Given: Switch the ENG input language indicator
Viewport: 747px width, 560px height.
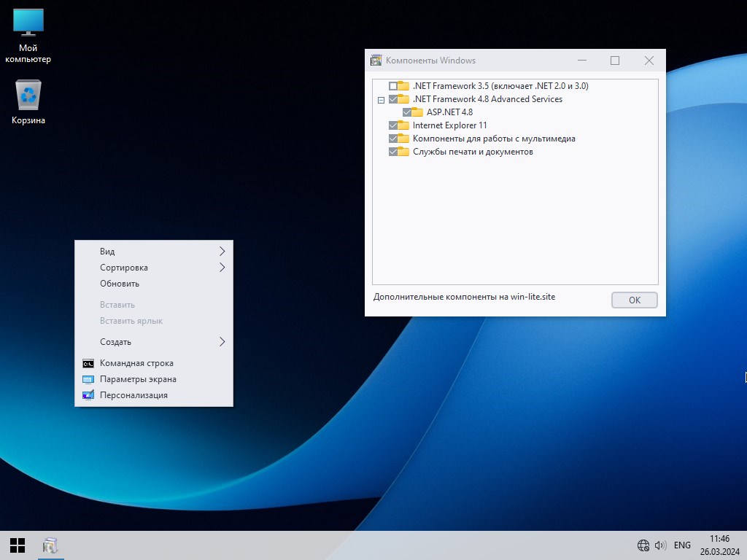Looking at the screenshot, I should click(x=682, y=545).
